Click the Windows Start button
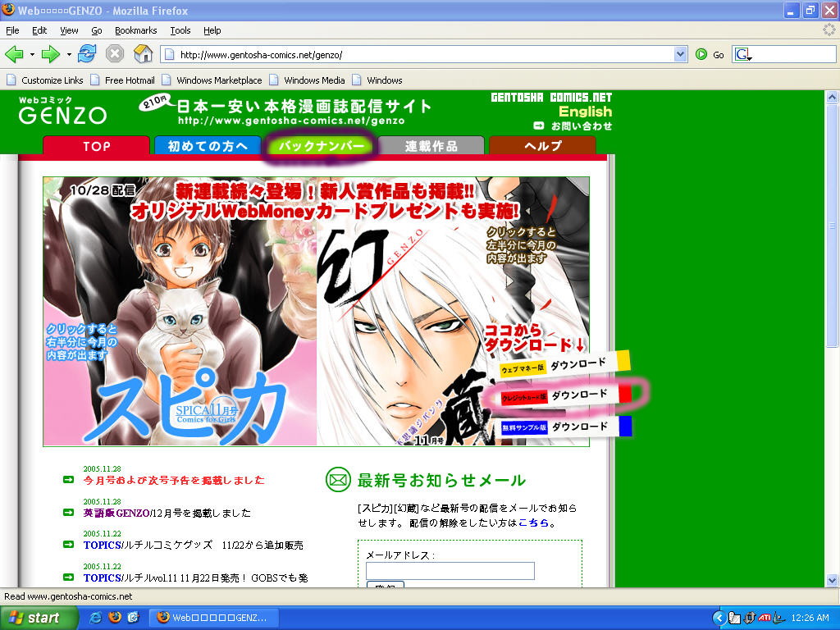 coord(34,618)
